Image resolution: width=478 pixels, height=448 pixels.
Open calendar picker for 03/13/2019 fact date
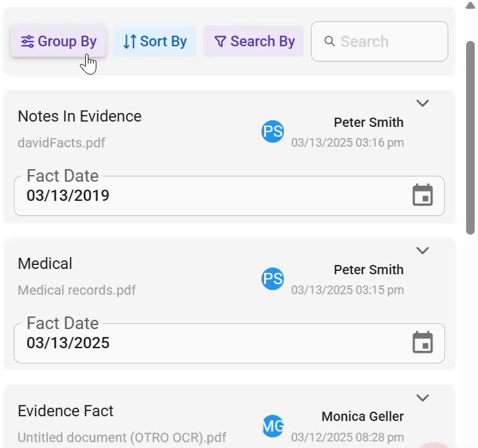click(423, 195)
